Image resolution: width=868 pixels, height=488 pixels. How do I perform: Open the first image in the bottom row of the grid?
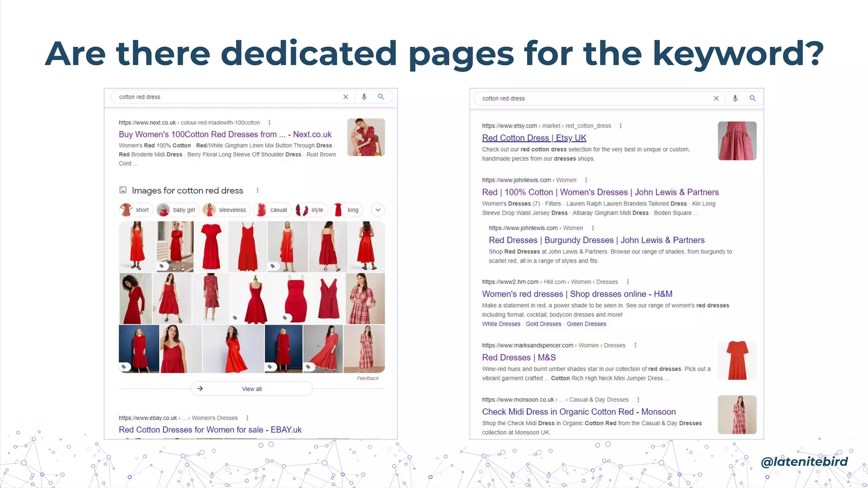(139, 349)
